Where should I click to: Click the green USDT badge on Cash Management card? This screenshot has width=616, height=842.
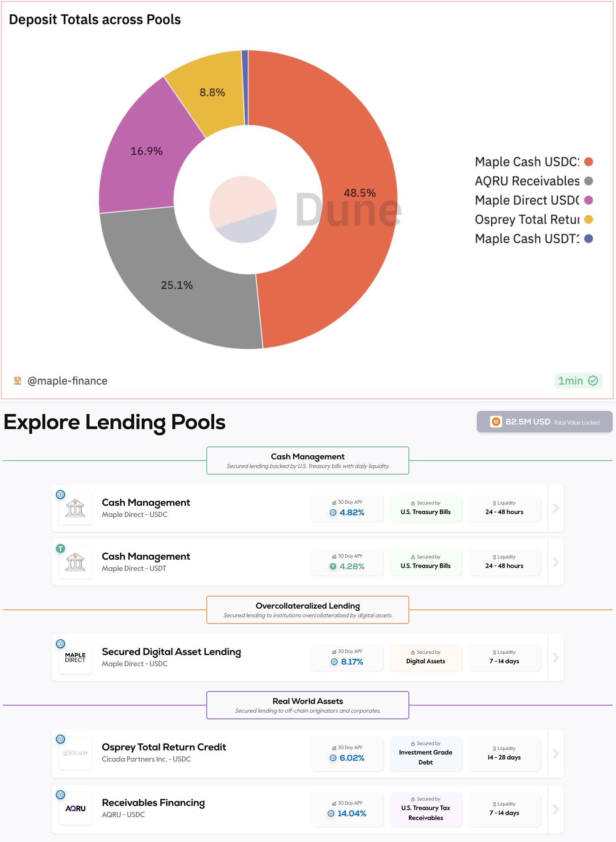60,548
